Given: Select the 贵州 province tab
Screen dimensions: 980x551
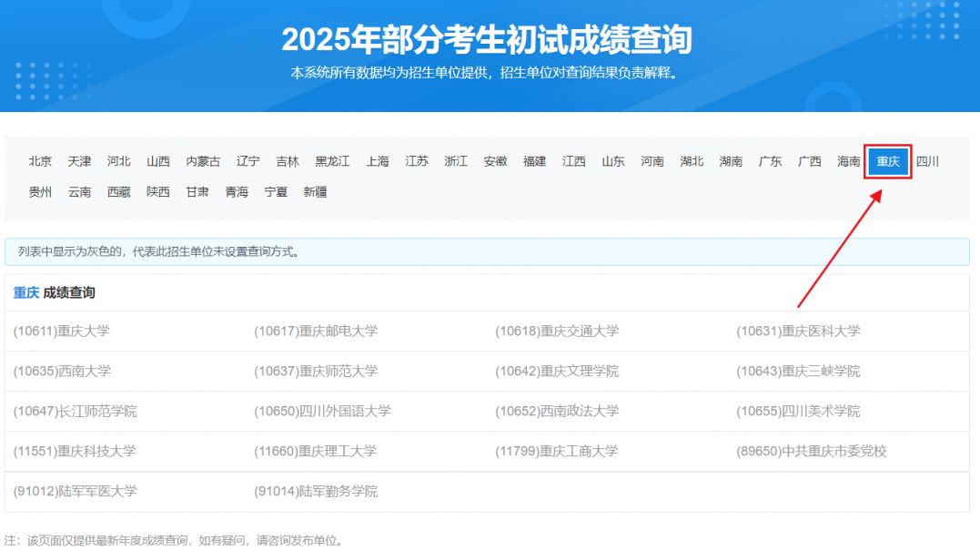Looking at the screenshot, I should click(x=40, y=192).
